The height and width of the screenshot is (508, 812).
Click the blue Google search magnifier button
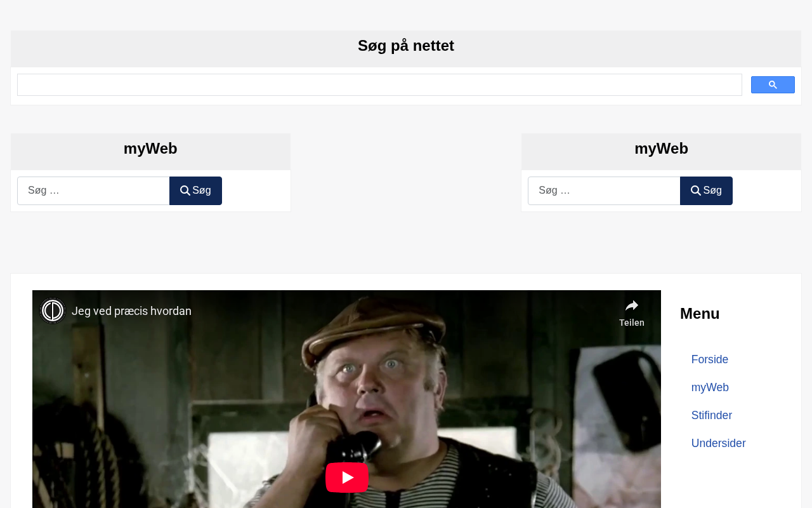(x=773, y=85)
